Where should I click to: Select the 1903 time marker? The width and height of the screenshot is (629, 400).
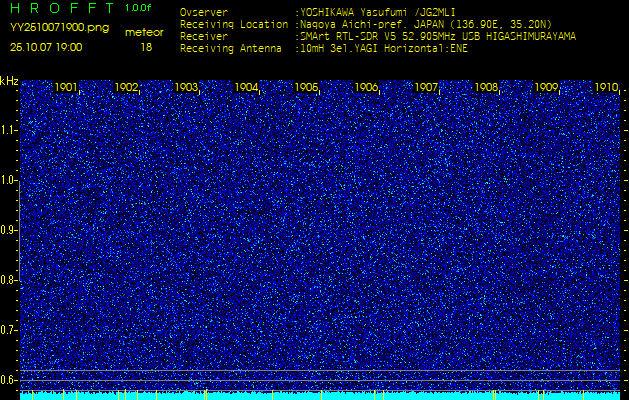point(186,87)
